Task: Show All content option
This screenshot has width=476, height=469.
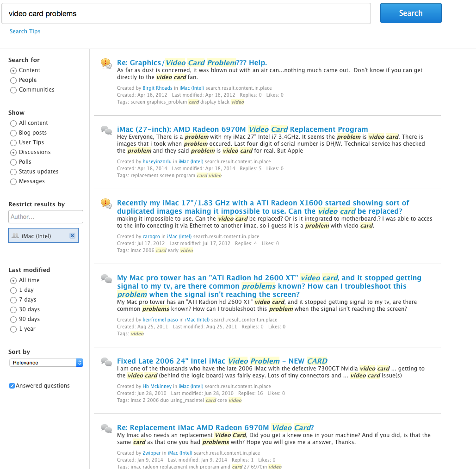Action: 13,123
